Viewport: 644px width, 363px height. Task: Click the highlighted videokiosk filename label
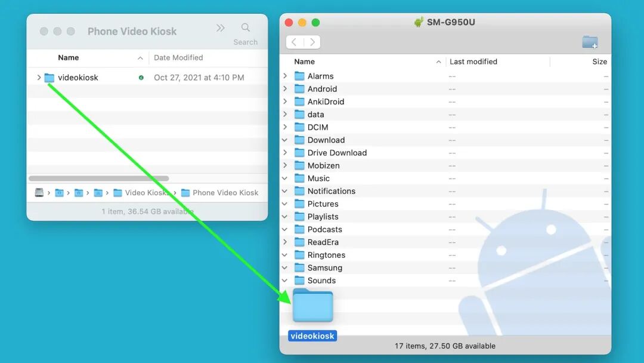click(x=312, y=336)
